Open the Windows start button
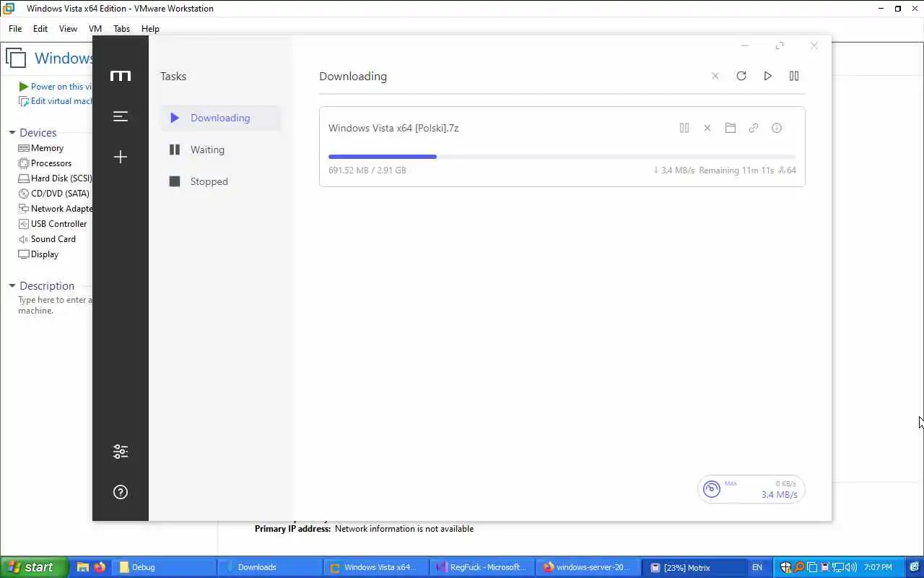Image resolution: width=924 pixels, height=578 pixels. coord(35,567)
